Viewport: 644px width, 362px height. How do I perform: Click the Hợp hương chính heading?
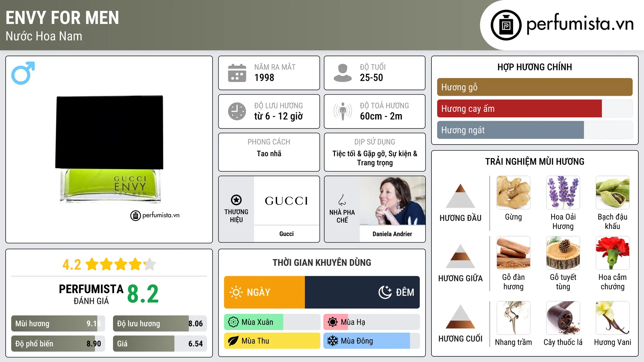click(535, 67)
